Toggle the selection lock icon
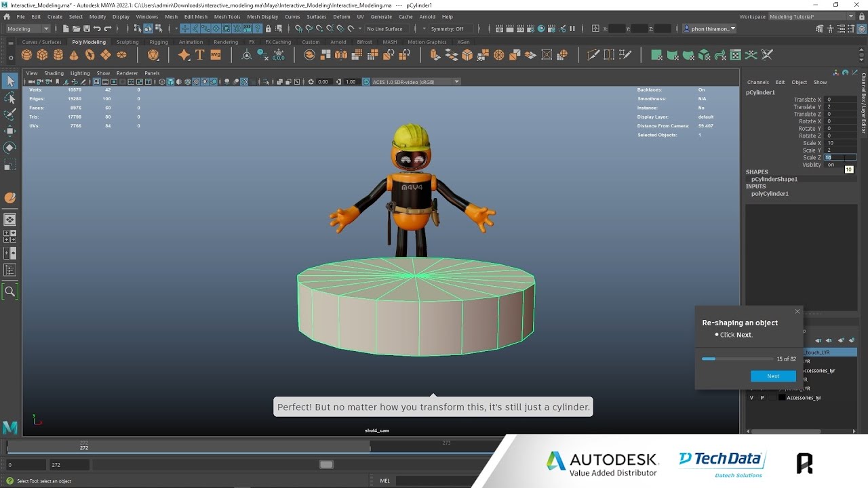Image resolution: width=868 pixels, height=488 pixels. [x=269, y=28]
